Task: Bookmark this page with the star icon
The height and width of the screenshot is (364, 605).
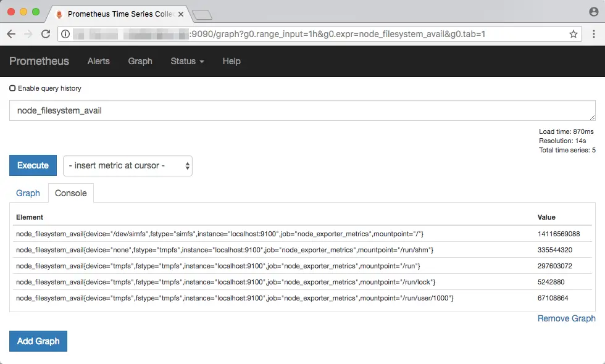Action: (x=574, y=34)
